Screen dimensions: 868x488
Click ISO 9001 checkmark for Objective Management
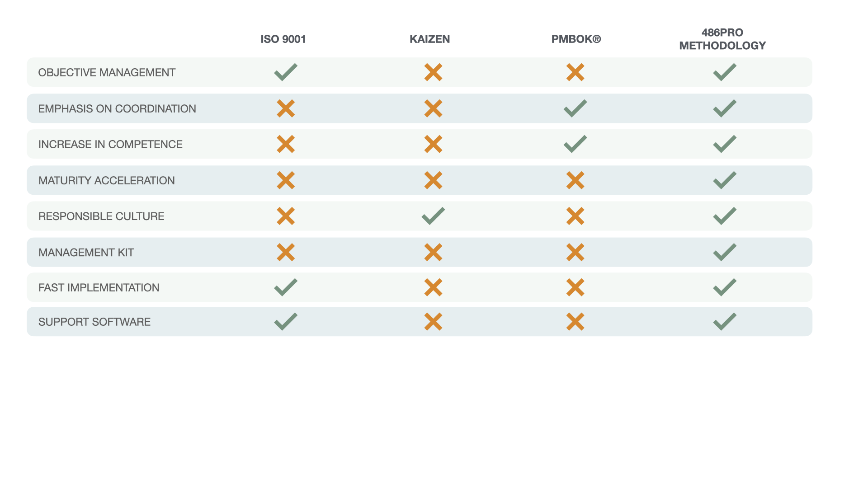tap(286, 72)
